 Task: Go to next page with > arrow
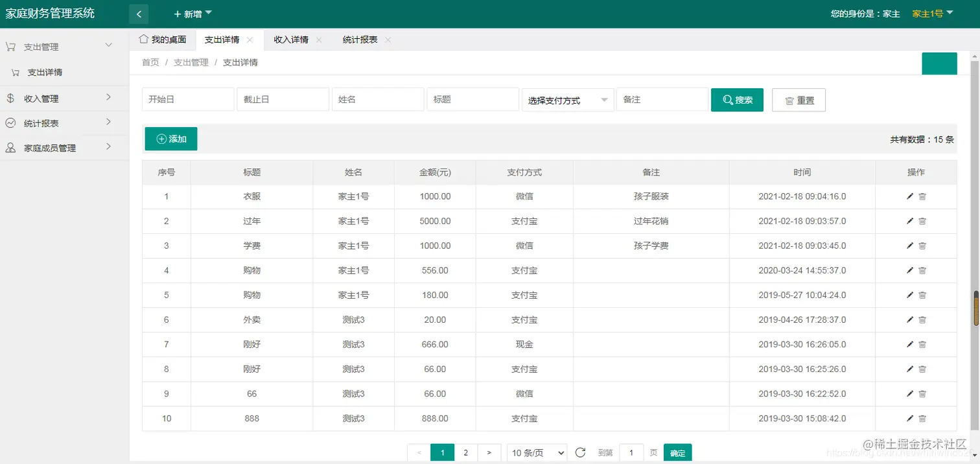point(489,453)
